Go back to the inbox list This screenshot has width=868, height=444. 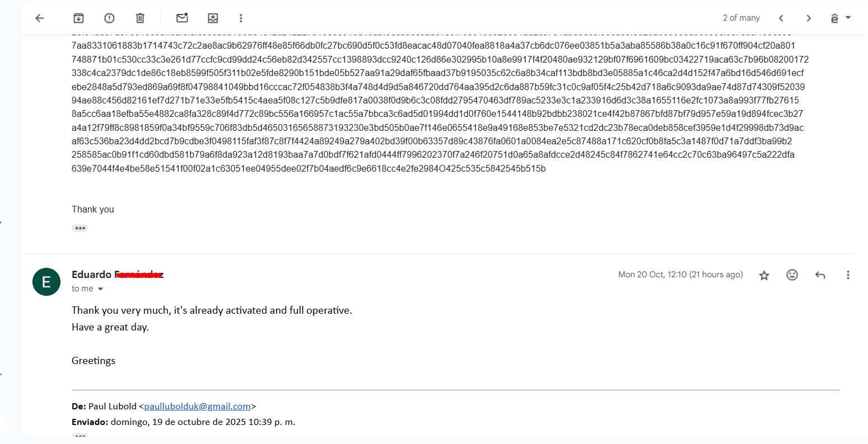pyautogui.click(x=40, y=18)
